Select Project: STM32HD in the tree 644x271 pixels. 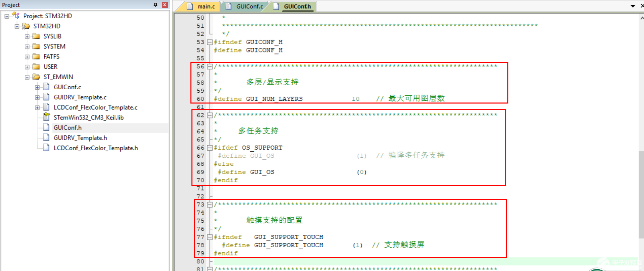click(47, 16)
